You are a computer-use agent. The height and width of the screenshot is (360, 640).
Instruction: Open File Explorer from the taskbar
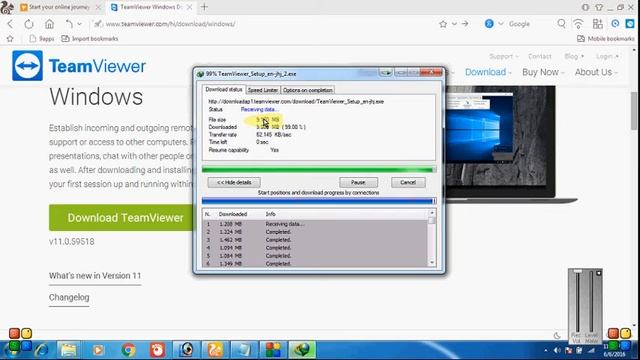(68, 350)
